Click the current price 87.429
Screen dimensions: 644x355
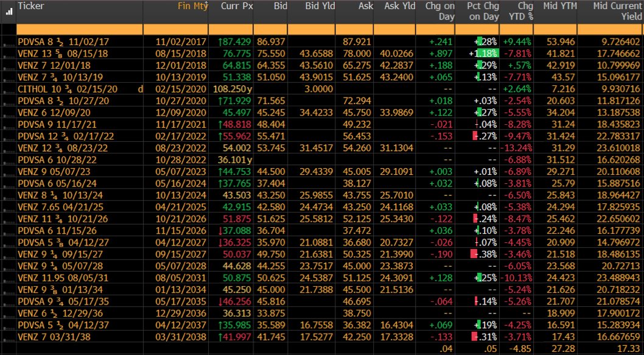point(236,41)
